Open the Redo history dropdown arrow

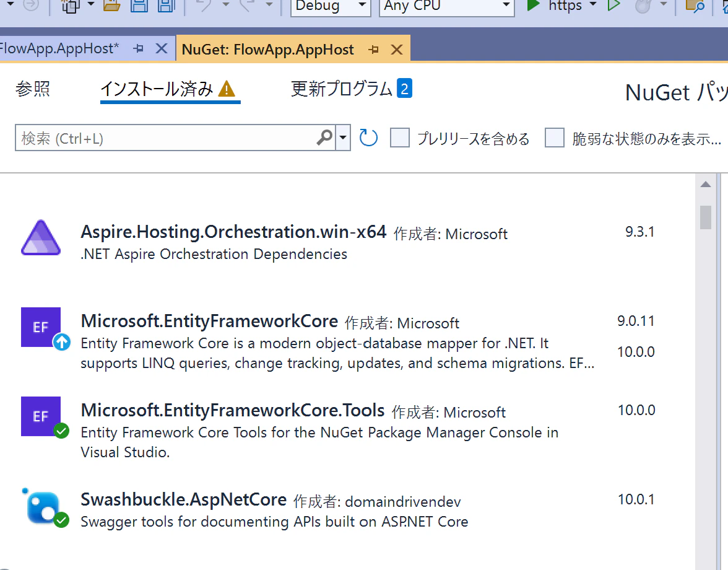tap(269, 4)
